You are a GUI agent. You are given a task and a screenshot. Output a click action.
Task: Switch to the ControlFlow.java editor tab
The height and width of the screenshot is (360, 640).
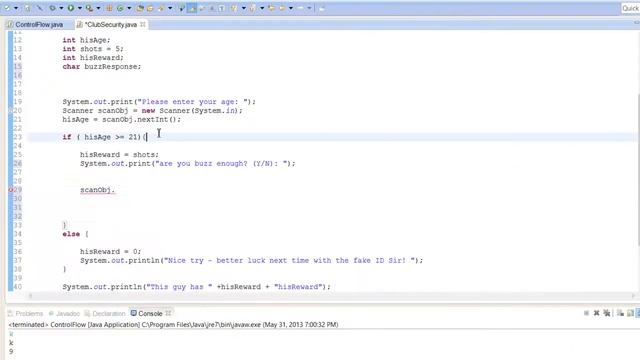[35, 24]
